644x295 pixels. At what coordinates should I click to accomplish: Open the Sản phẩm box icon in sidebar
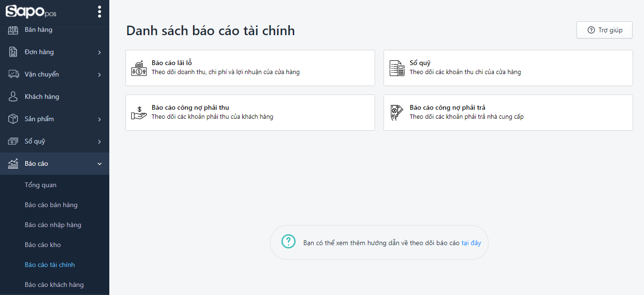14,119
